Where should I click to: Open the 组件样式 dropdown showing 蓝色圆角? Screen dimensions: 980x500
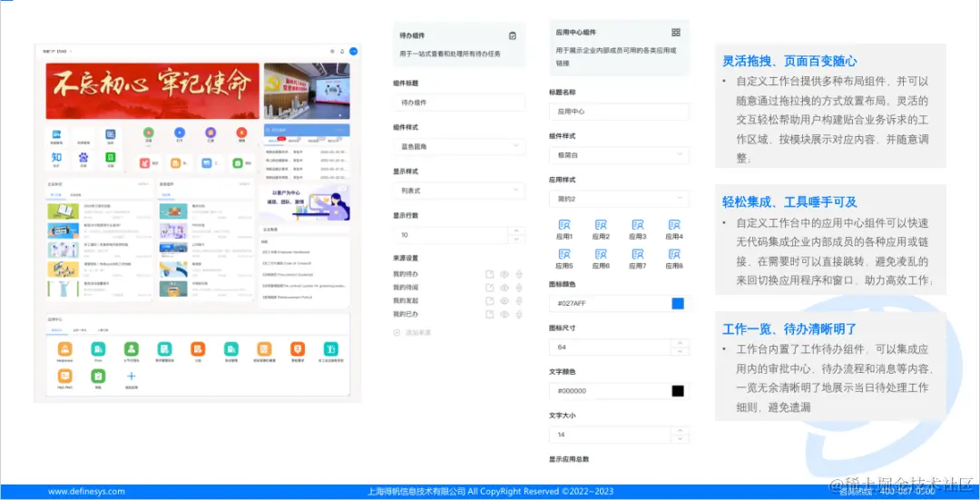(x=459, y=146)
